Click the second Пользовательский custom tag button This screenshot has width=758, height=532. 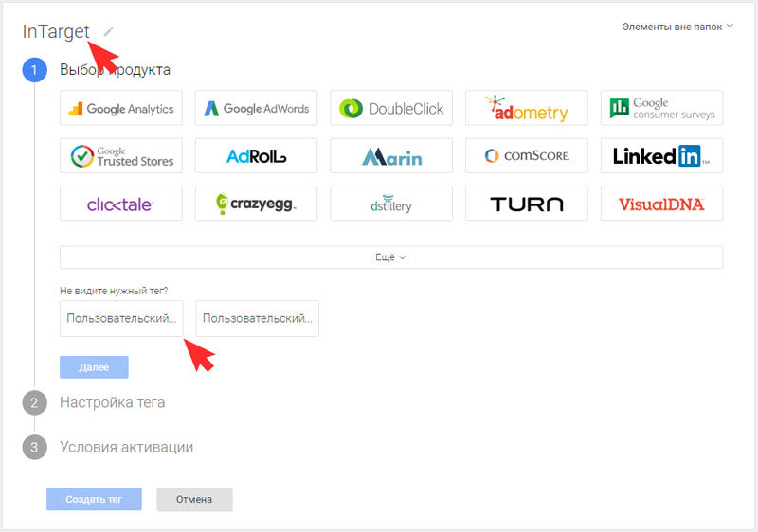(x=257, y=319)
